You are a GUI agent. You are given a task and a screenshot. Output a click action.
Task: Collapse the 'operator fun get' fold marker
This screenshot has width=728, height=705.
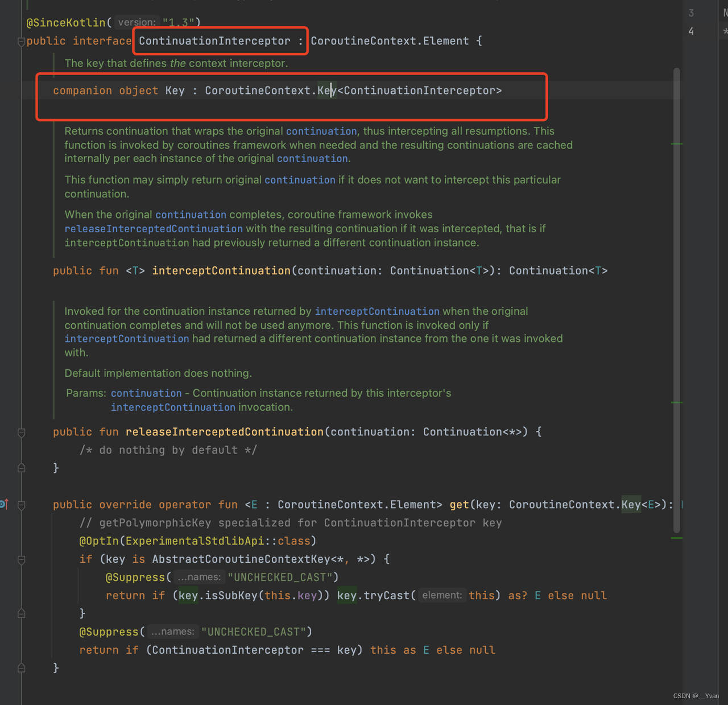click(21, 505)
